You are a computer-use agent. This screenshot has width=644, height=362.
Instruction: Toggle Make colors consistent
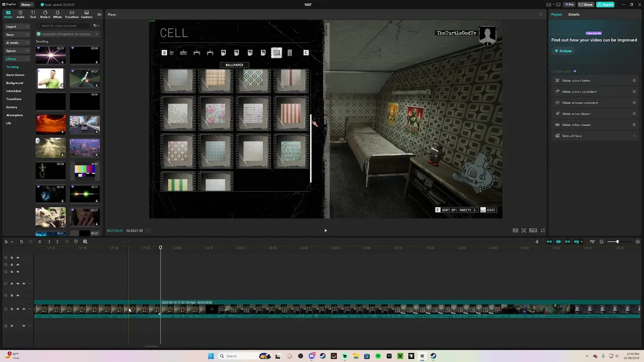pyautogui.click(x=634, y=92)
